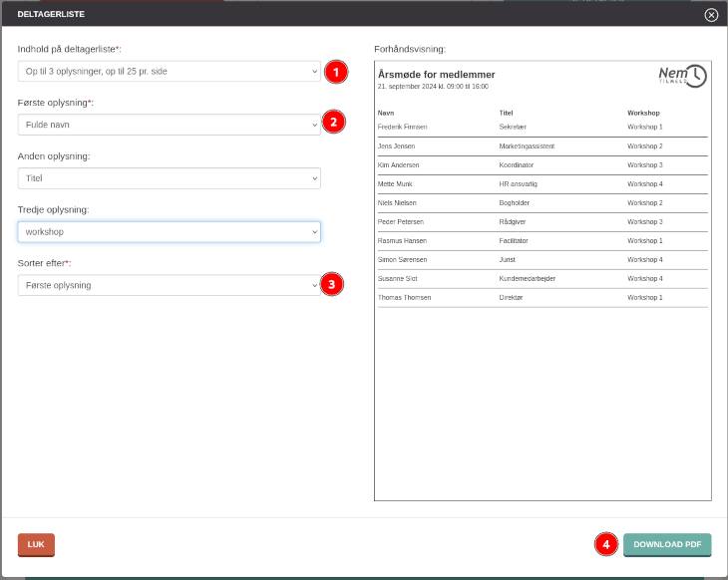The image size is (728, 580).
Task: Click 'Frederik Finnsen' in the preview list
Action: [403, 128]
